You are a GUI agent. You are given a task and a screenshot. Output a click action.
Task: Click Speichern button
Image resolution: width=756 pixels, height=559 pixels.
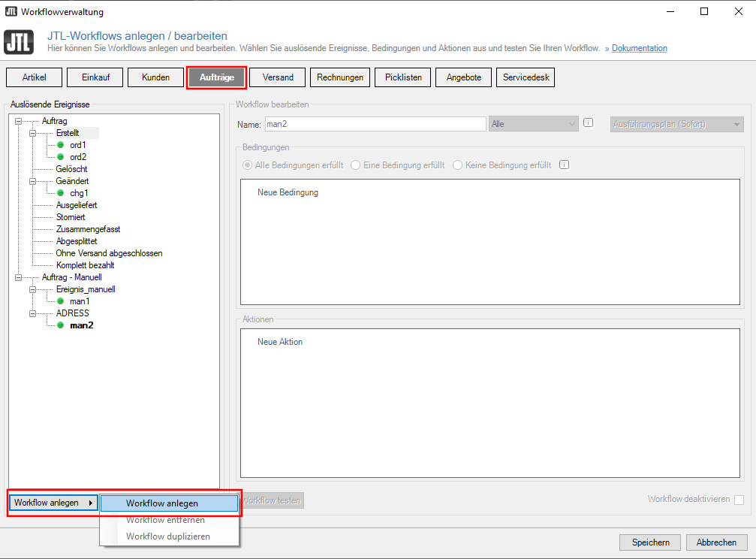tap(650, 542)
